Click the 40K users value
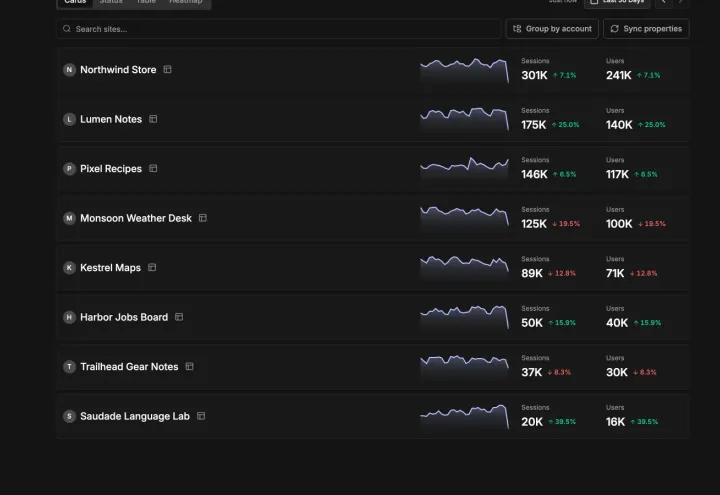Viewport: 720px width, 495px height. [617, 323]
